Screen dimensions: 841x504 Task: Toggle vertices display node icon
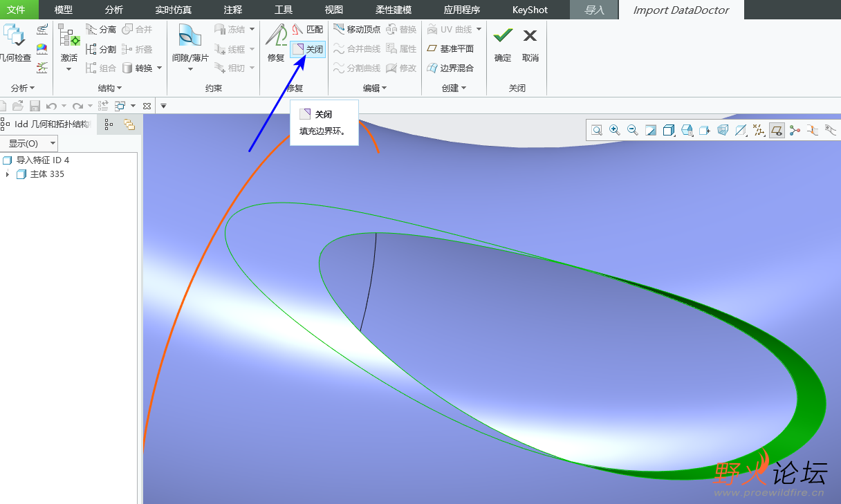click(795, 129)
